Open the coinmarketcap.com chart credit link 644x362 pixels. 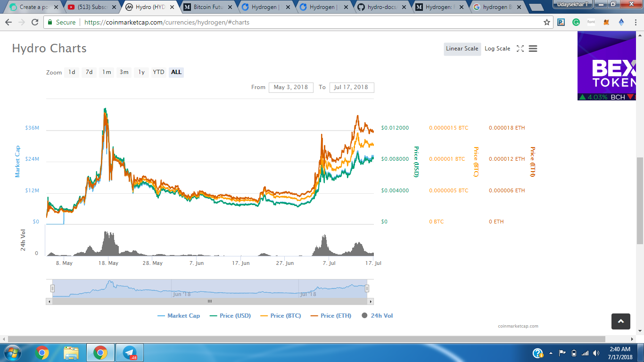click(518, 326)
